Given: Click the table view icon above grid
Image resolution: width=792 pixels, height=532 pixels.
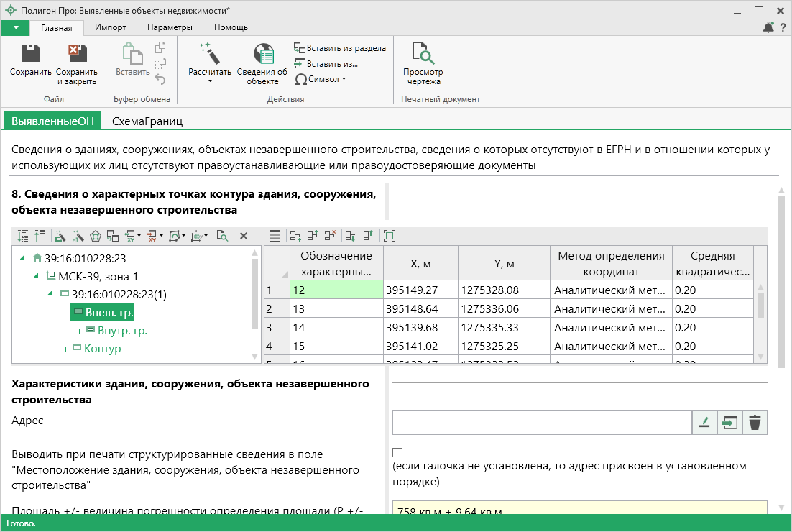Looking at the screenshot, I should coord(275,236).
